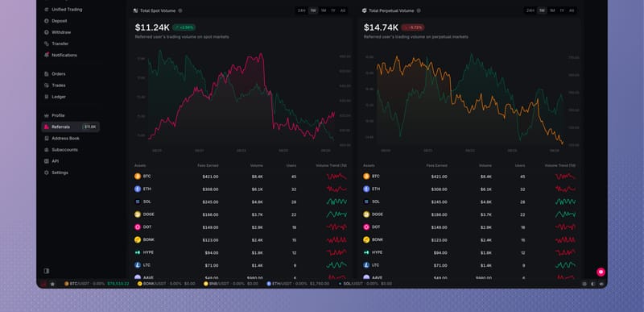Toggle the sound icon in status bar
The width and height of the screenshot is (644, 312).
coord(601,284)
